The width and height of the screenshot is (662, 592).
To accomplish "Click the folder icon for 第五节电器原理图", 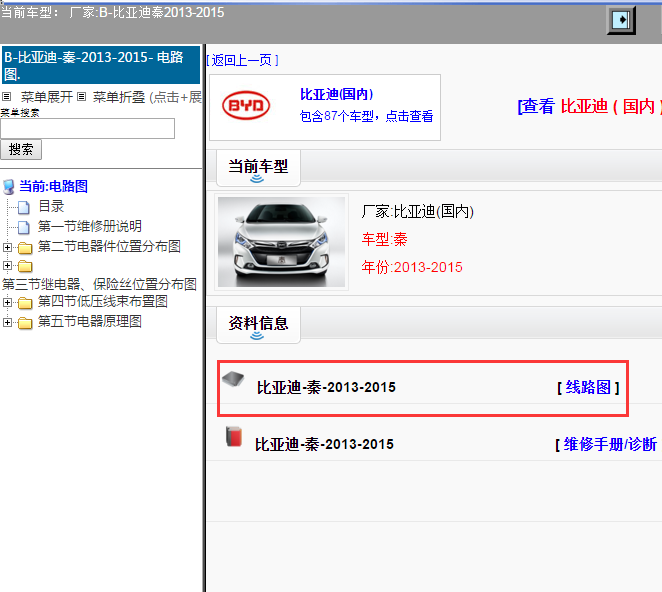I will tap(25, 323).
